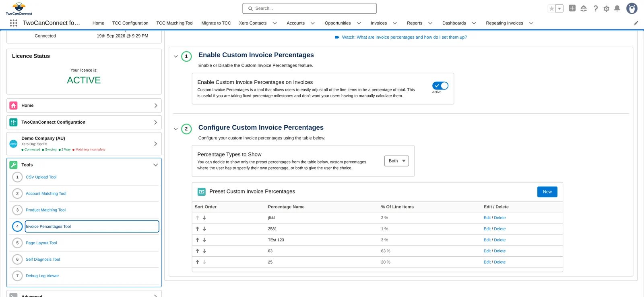Image resolution: width=644 pixels, height=297 pixels.
Task: Move the TEst 123 row up
Action: [x=197, y=240]
